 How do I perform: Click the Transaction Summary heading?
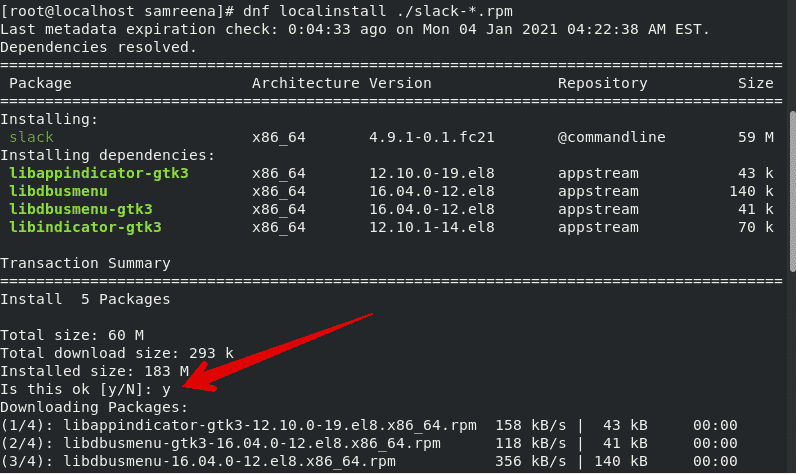coord(85,263)
